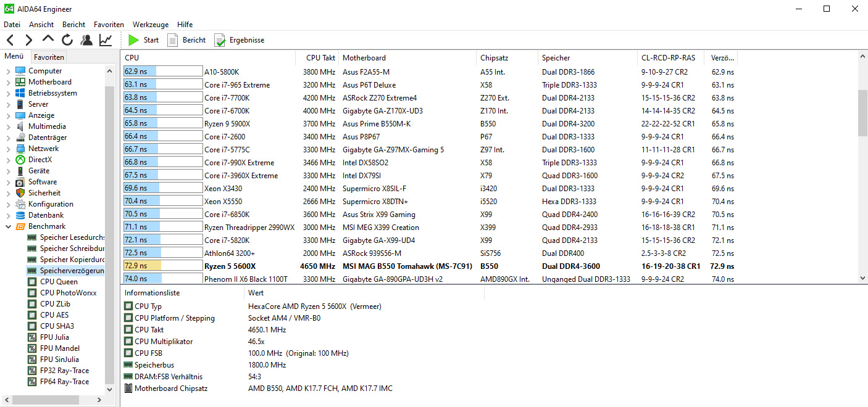This screenshot has width=868, height=407.
Task: Click the Bericht report page icon
Action: pos(173,40)
